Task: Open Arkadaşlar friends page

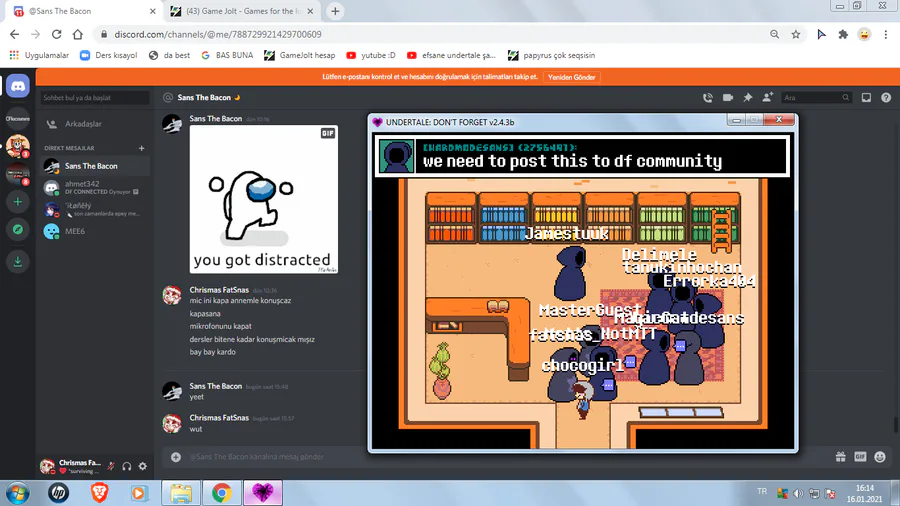Action: coord(95,124)
